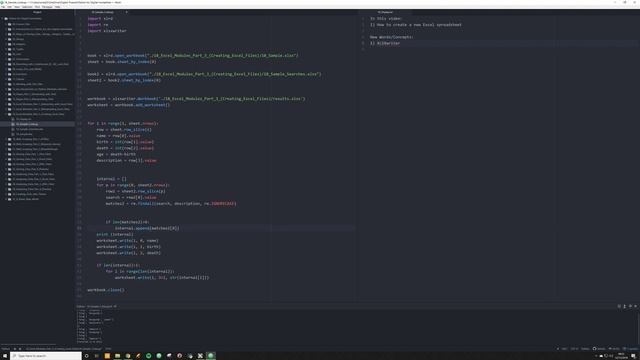Screen dimensions: 640x360
Task: Switch to the 18_Sample_Lookup editor tab
Action: 103,12
